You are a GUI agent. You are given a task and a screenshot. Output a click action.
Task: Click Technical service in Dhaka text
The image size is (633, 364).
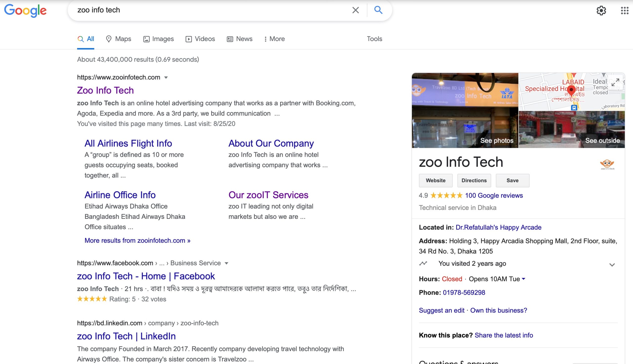click(x=457, y=208)
